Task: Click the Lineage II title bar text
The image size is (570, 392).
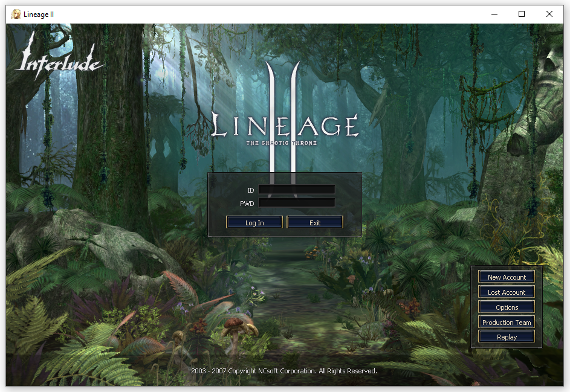Action: pos(39,14)
